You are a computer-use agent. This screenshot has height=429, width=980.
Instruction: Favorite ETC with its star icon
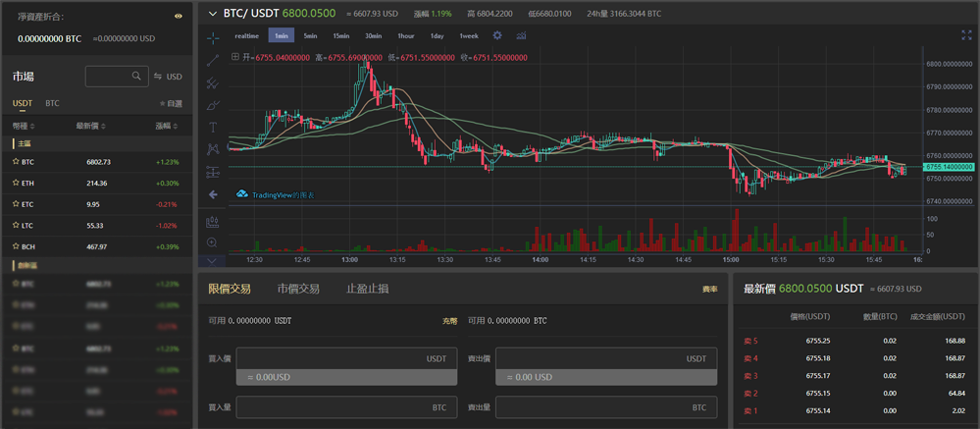(x=17, y=204)
